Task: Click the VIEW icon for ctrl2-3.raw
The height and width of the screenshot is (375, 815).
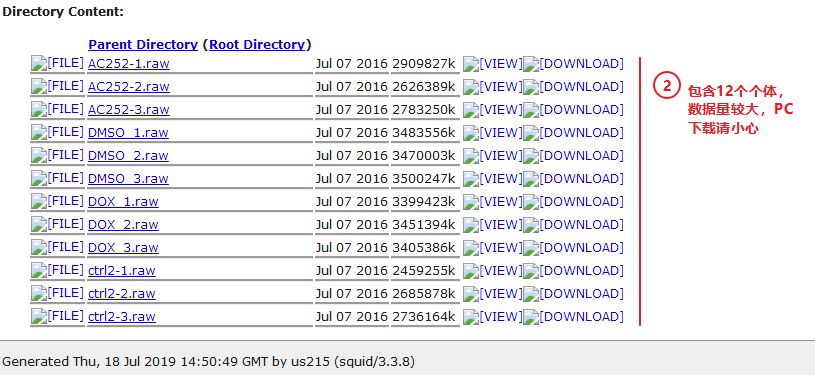Action: (493, 316)
